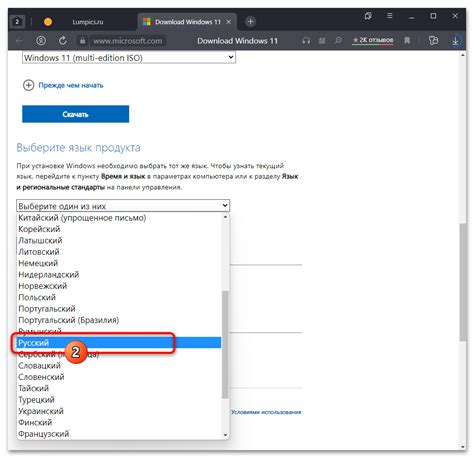
Task: Open the sidebar panels icon in title bar
Action: click(368, 16)
